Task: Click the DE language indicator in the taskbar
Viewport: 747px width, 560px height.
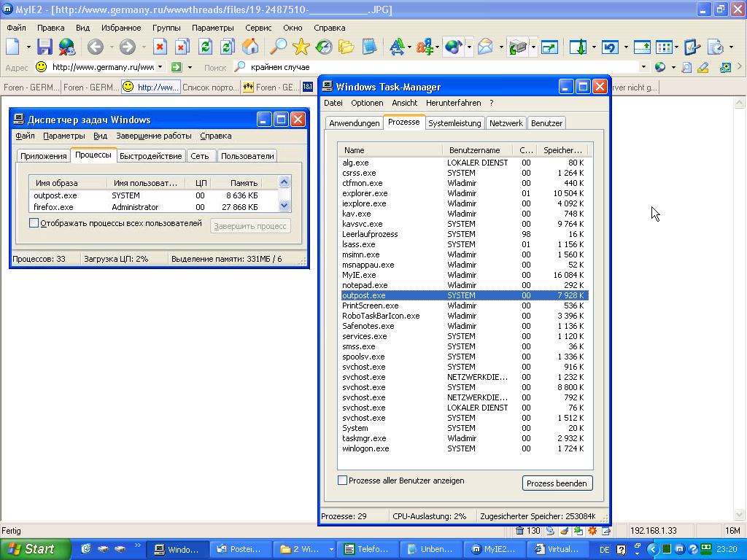Action: (x=605, y=550)
